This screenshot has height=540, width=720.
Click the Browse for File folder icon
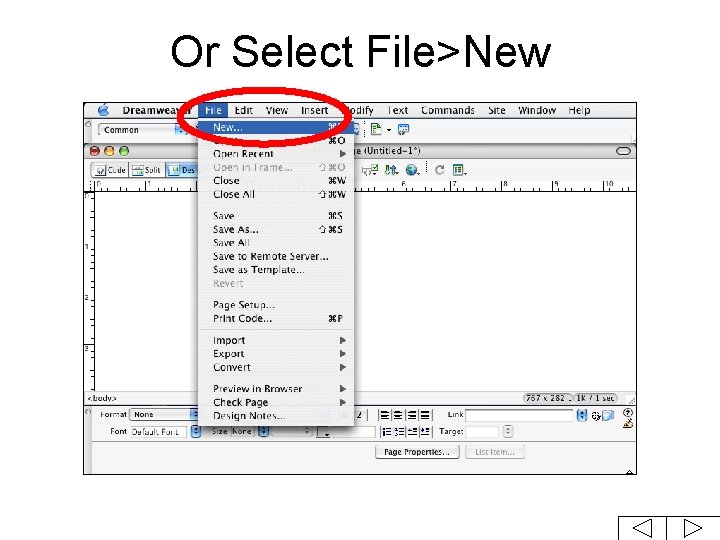[x=608, y=416]
